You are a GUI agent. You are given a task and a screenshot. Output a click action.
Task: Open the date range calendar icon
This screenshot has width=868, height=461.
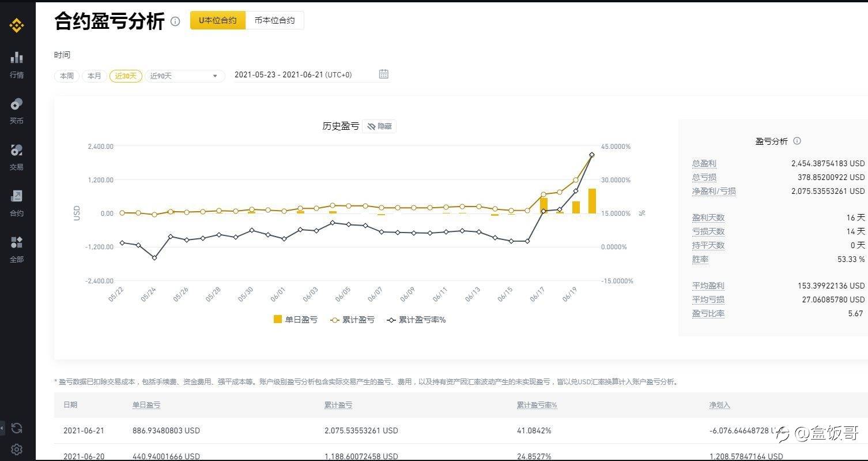click(x=384, y=74)
